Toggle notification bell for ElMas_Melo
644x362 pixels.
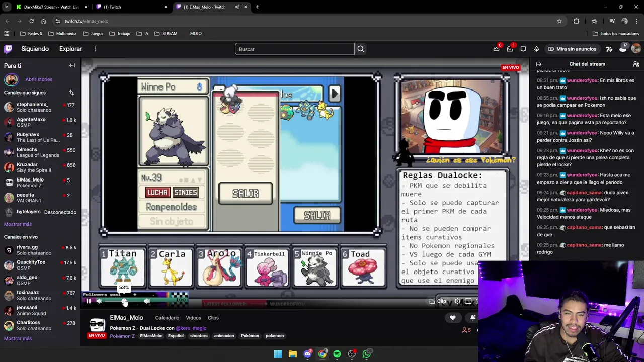472,317
